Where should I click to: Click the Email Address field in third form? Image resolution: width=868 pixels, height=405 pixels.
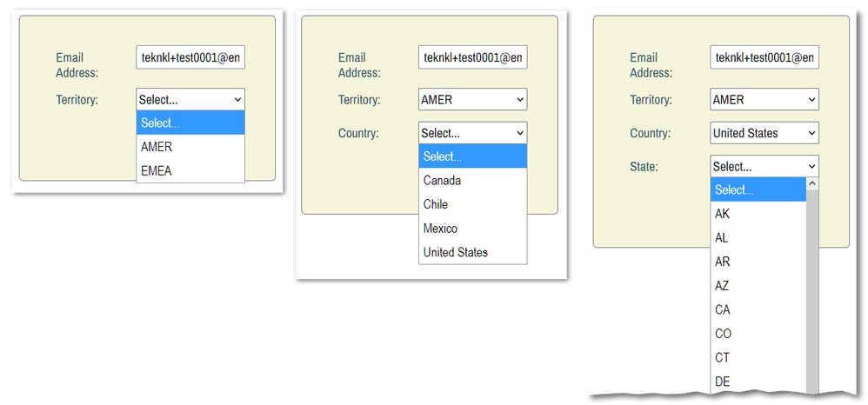[x=765, y=57]
